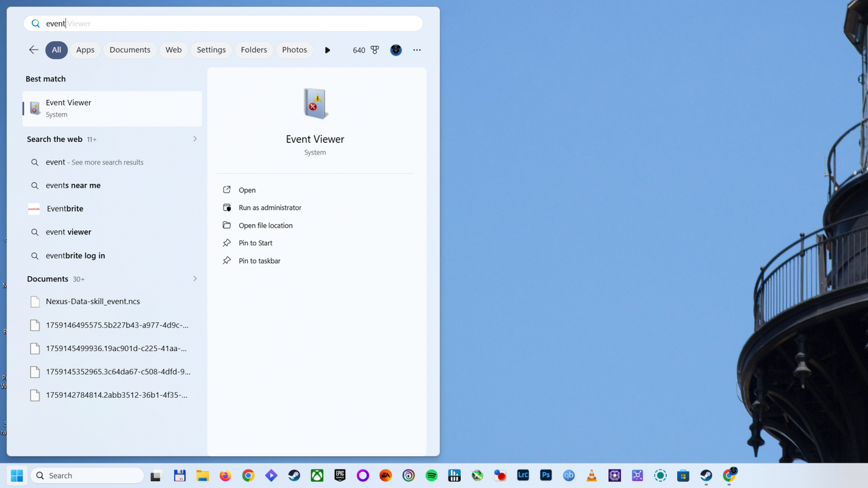Click the search text field containing 'event'

223,24
